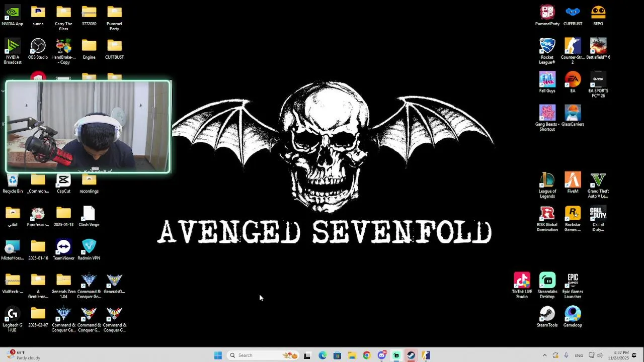
Task: Open the EA app shortcut
Action: pos(573,83)
